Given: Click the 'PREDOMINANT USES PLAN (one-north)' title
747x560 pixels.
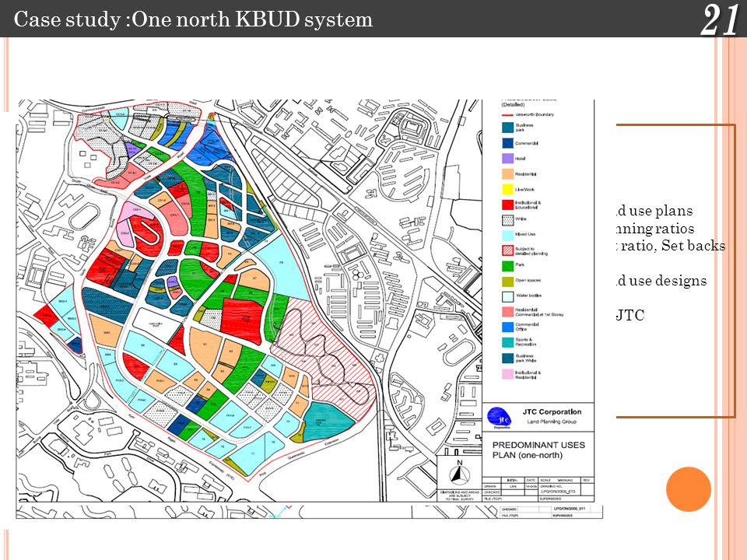Looking at the screenshot, I should point(538,450).
